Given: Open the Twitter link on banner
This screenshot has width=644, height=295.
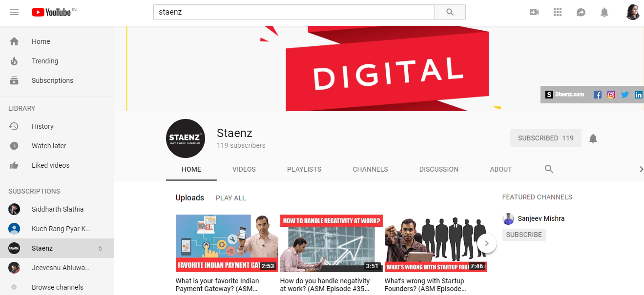Looking at the screenshot, I should point(624,95).
